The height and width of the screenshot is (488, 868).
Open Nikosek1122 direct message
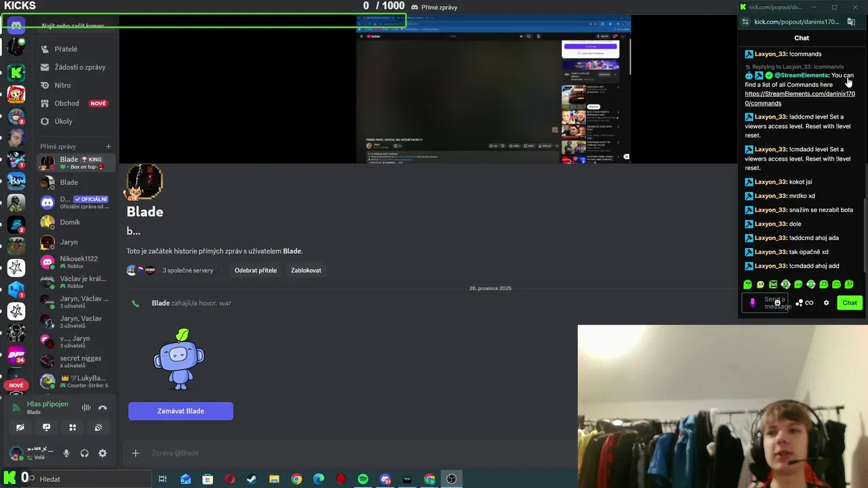[75, 262]
